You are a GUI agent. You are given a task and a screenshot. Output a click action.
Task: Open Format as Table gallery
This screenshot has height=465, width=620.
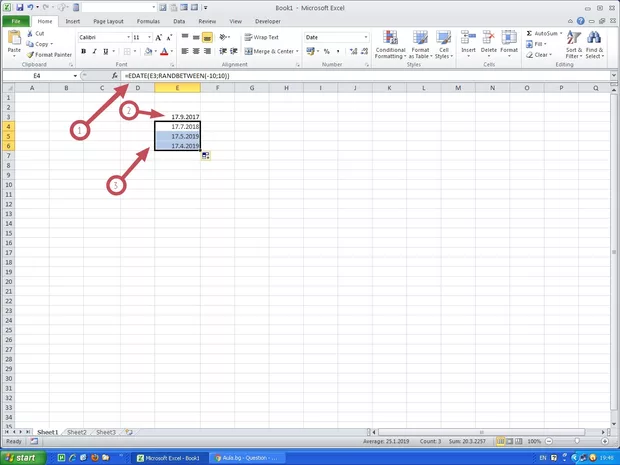coord(420,45)
